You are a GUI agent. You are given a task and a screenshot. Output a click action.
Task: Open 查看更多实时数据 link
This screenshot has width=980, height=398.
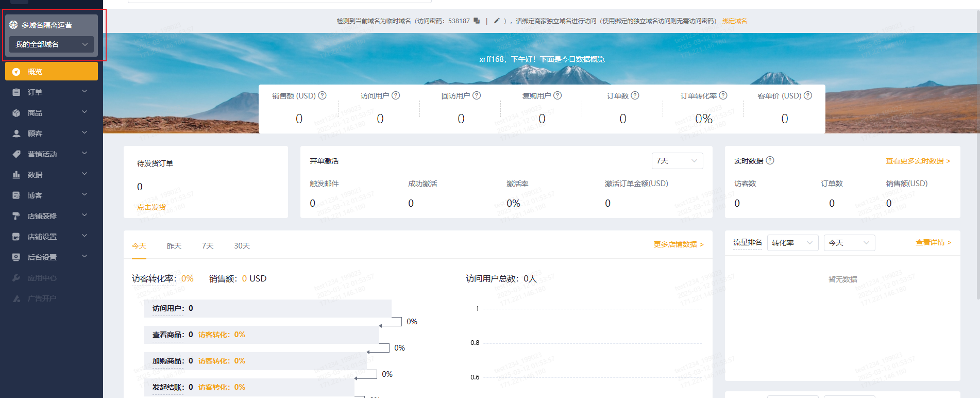tap(918, 161)
